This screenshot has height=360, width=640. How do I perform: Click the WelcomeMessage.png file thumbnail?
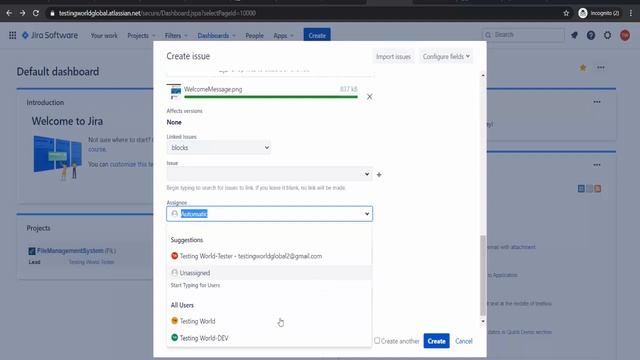point(174,92)
